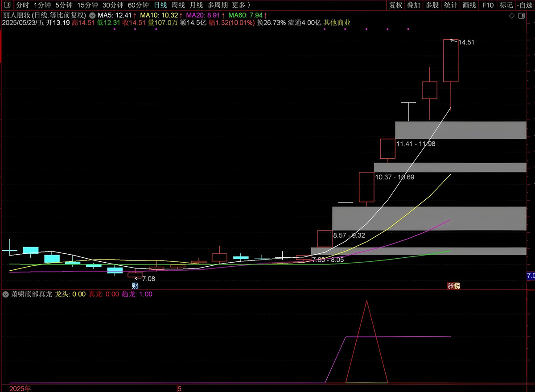Click the 财 financial marker icon
The width and height of the screenshot is (535, 392).
click(135, 286)
